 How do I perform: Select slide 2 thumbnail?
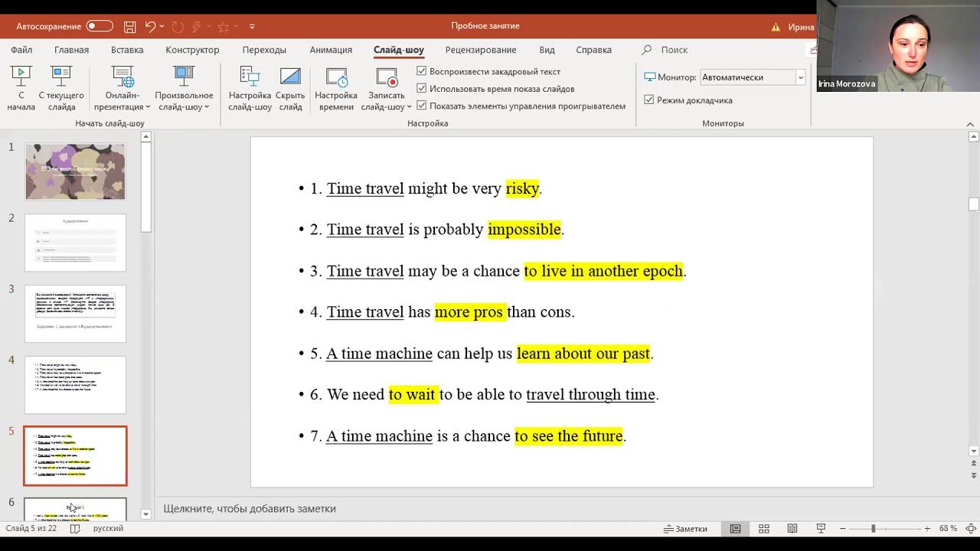pos(75,243)
